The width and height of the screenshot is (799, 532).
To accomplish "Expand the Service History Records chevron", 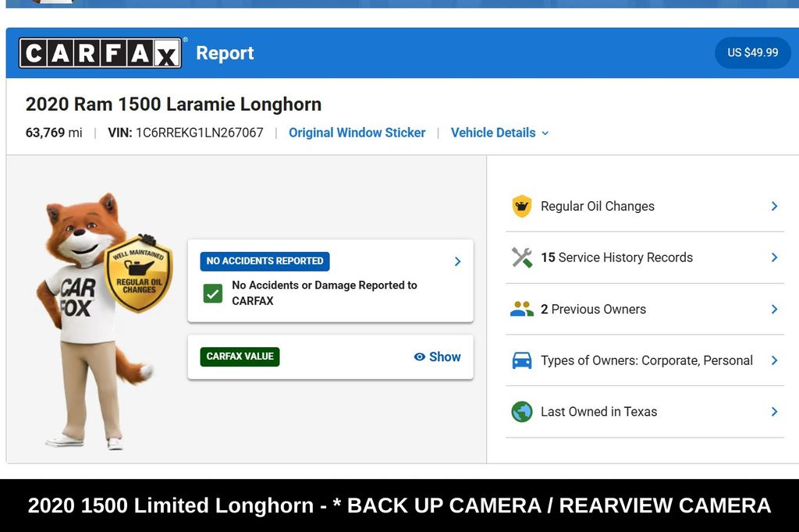I will click(x=774, y=257).
